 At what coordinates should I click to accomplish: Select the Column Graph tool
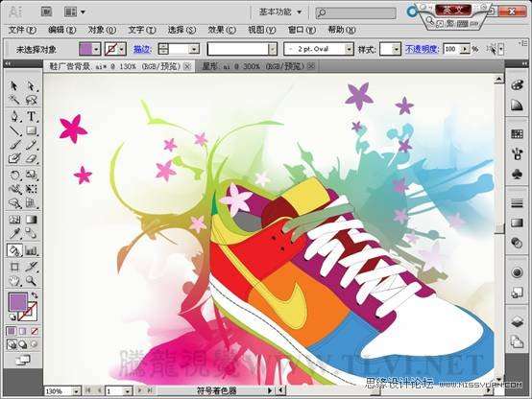31,251
